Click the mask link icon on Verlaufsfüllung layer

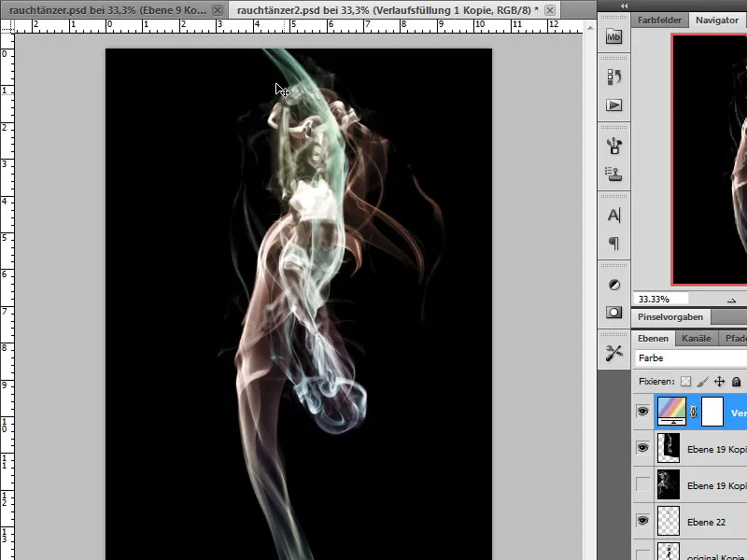tap(693, 413)
